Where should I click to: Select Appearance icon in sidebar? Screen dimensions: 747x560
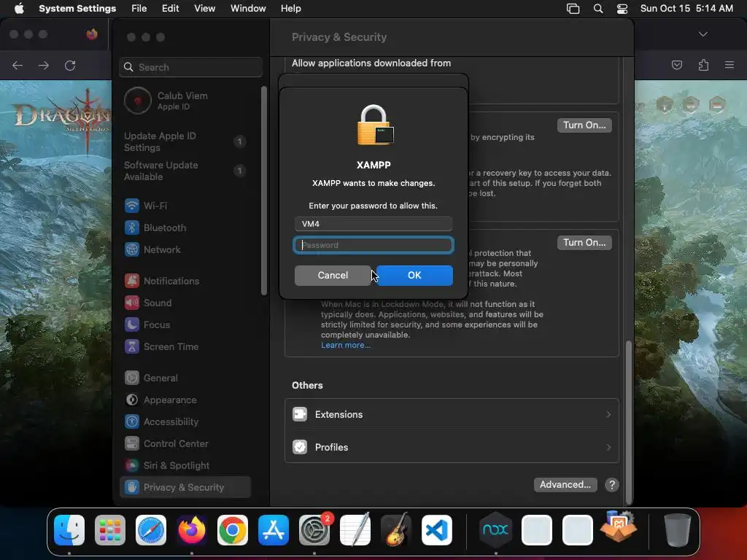132,400
